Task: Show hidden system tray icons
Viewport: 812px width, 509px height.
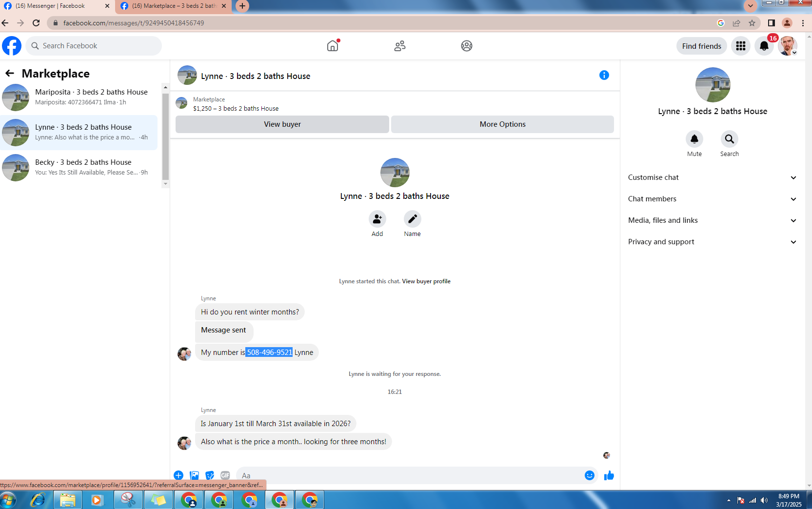Action: (x=729, y=500)
